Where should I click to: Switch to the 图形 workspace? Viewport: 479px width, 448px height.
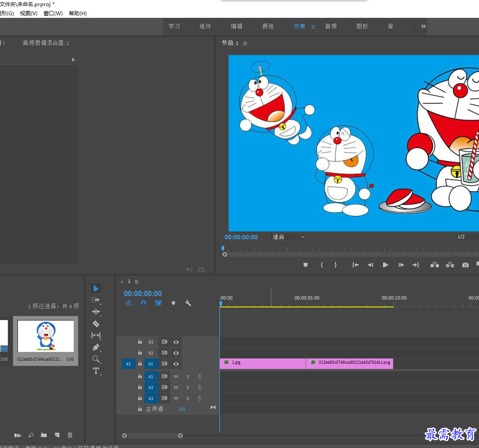coord(362,26)
